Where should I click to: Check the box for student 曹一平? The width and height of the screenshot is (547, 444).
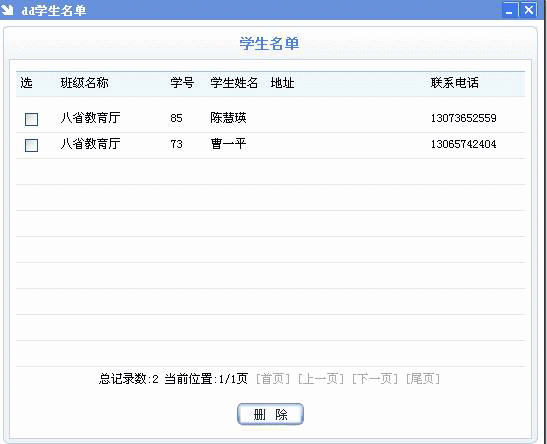pos(31,145)
